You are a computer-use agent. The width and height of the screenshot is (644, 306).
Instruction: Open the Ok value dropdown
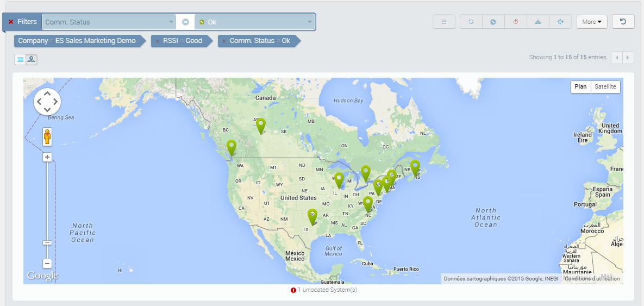(x=255, y=22)
